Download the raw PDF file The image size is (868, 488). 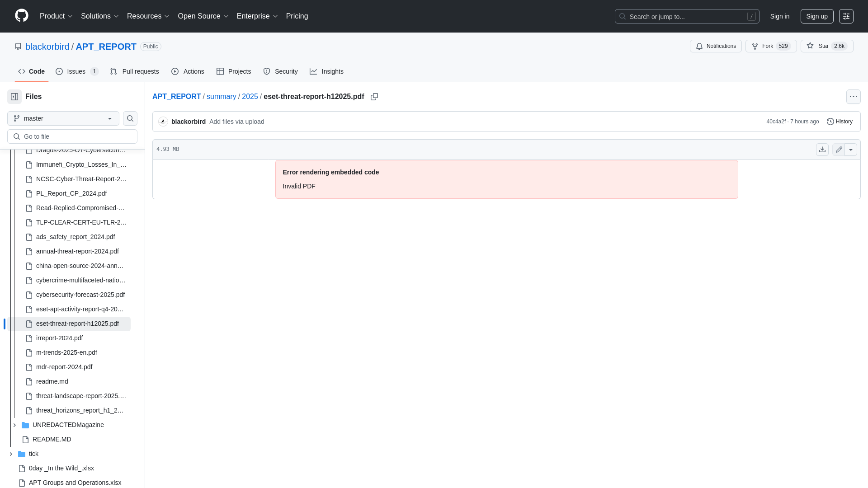coord(822,150)
